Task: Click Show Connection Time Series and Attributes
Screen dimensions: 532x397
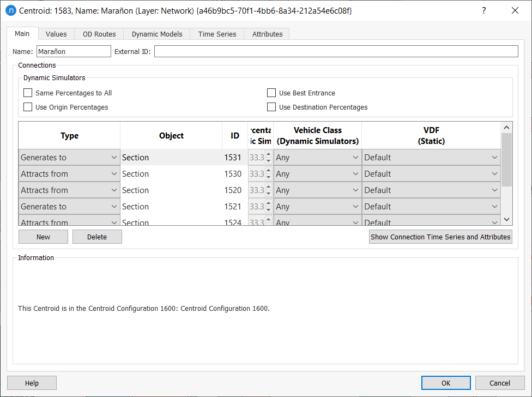Action: coord(440,237)
